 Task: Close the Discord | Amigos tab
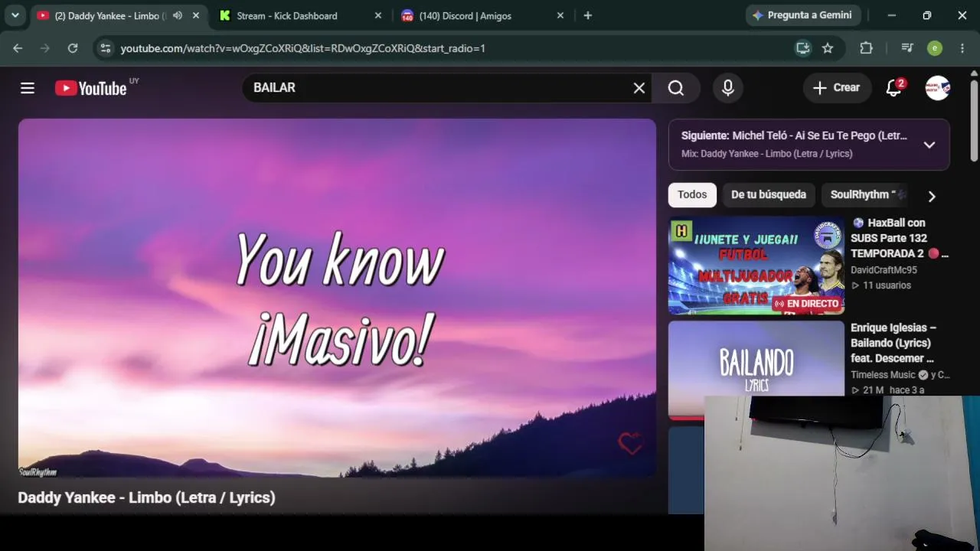tap(560, 15)
